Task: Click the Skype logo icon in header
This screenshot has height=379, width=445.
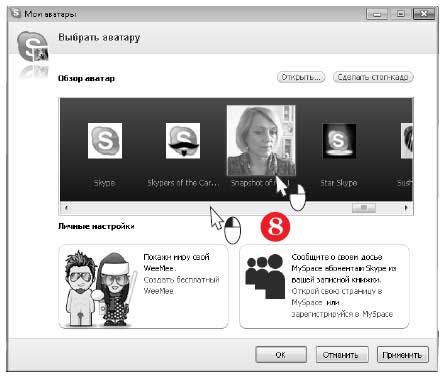Action: [x=33, y=47]
